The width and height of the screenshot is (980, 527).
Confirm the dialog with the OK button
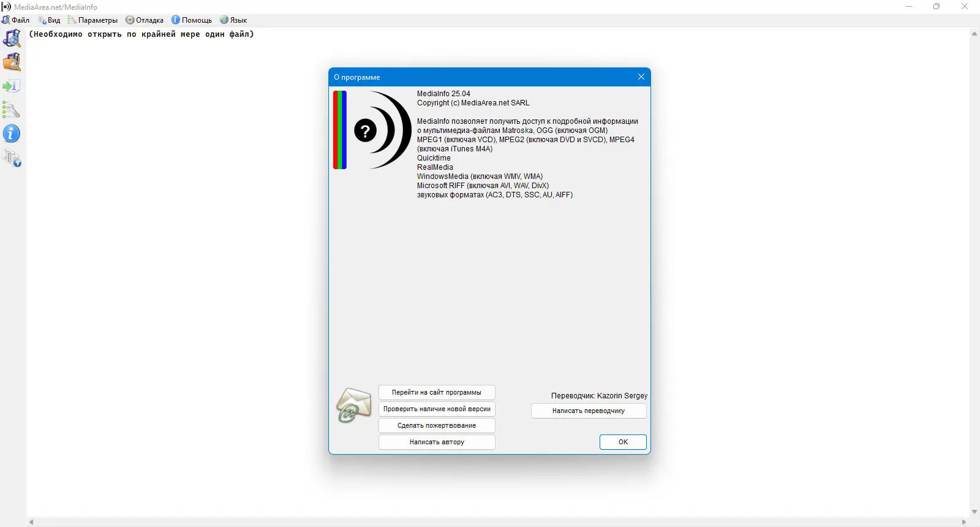(623, 442)
